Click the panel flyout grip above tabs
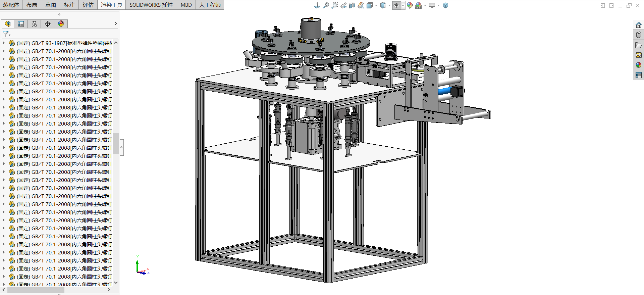644x295 pixels. pyautogui.click(x=59, y=14)
